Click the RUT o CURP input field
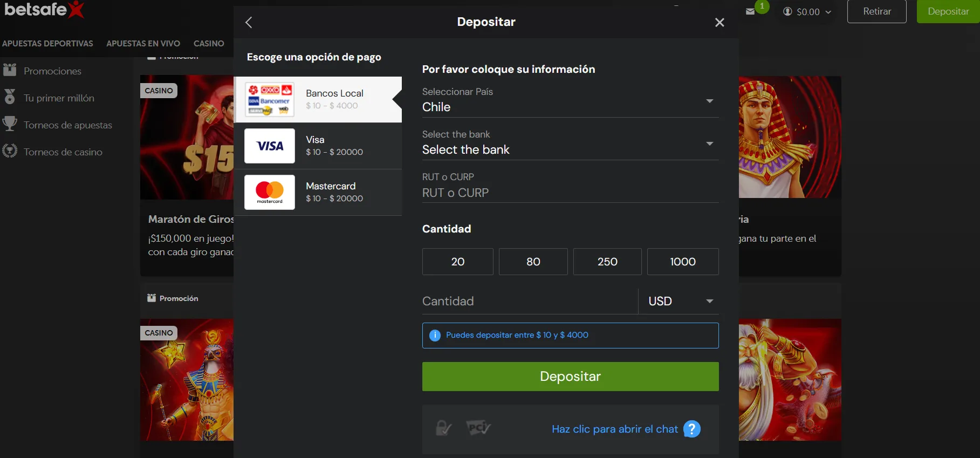The image size is (980, 458). pyautogui.click(x=570, y=193)
